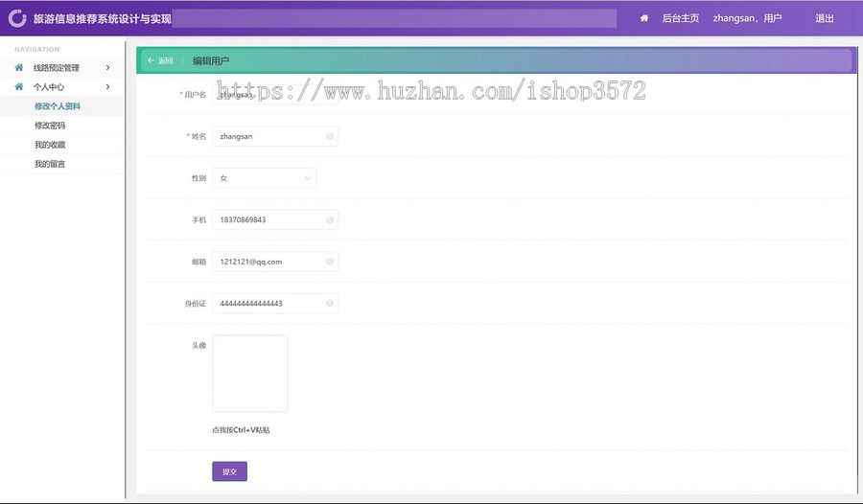Click the 手机 phone number field

coord(275,220)
